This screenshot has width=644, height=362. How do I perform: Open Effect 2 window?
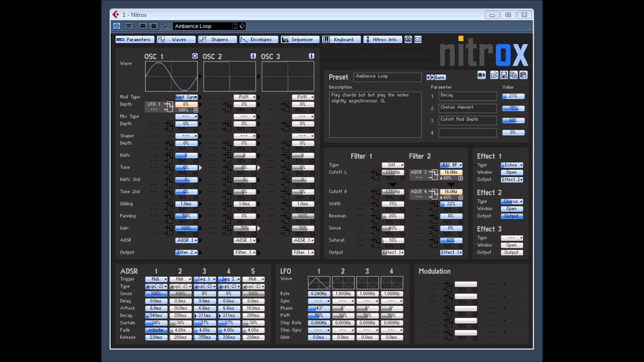tap(512, 209)
